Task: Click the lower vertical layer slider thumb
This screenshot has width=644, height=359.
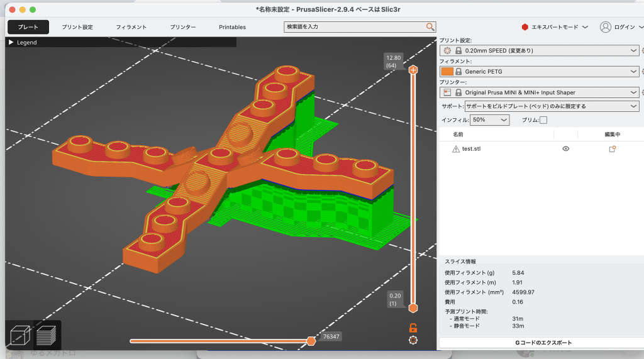Action: point(413,308)
